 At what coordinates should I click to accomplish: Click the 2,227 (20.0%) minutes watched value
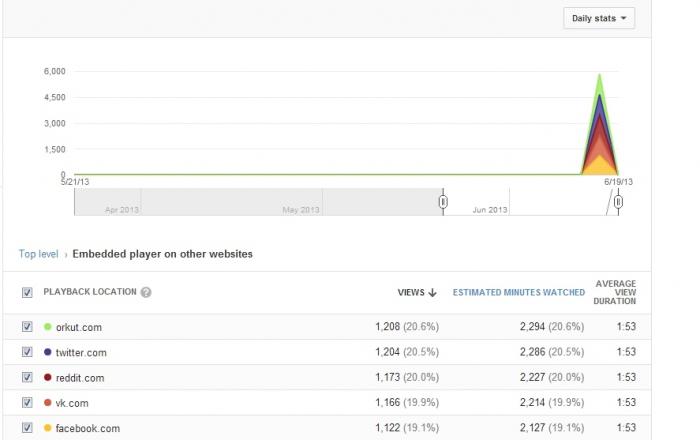pos(552,378)
